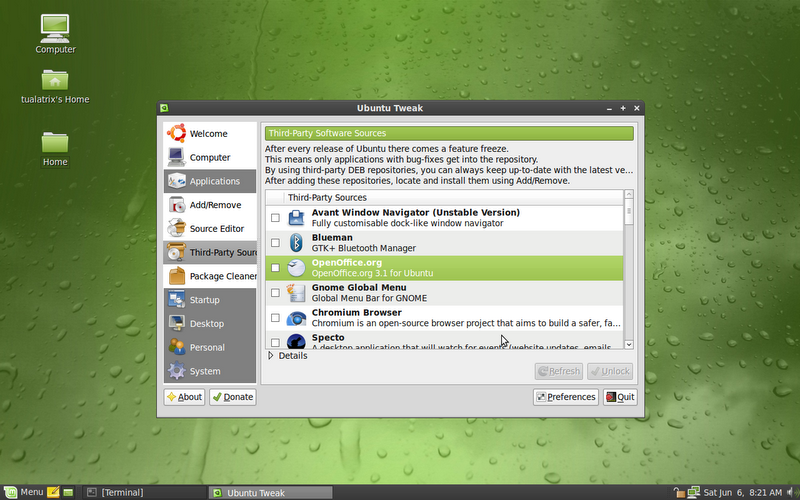Collapse the Applications category in sidebar
800x500 pixels.
210,181
